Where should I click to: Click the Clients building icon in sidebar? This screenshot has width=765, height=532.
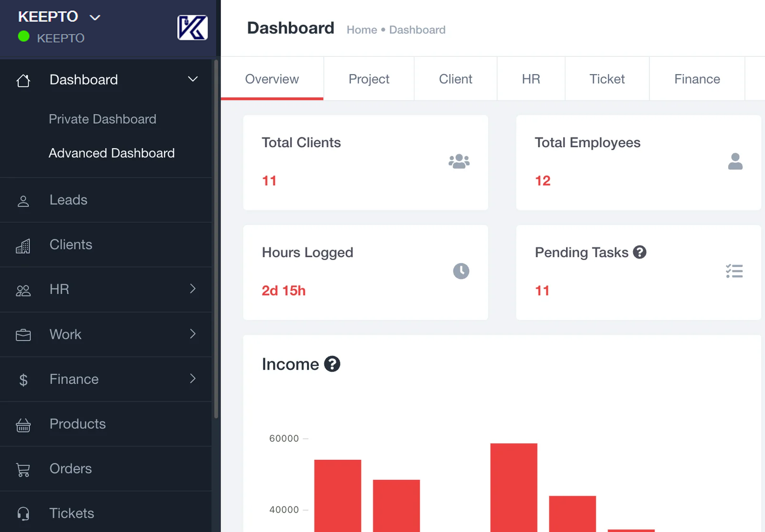pyautogui.click(x=23, y=246)
